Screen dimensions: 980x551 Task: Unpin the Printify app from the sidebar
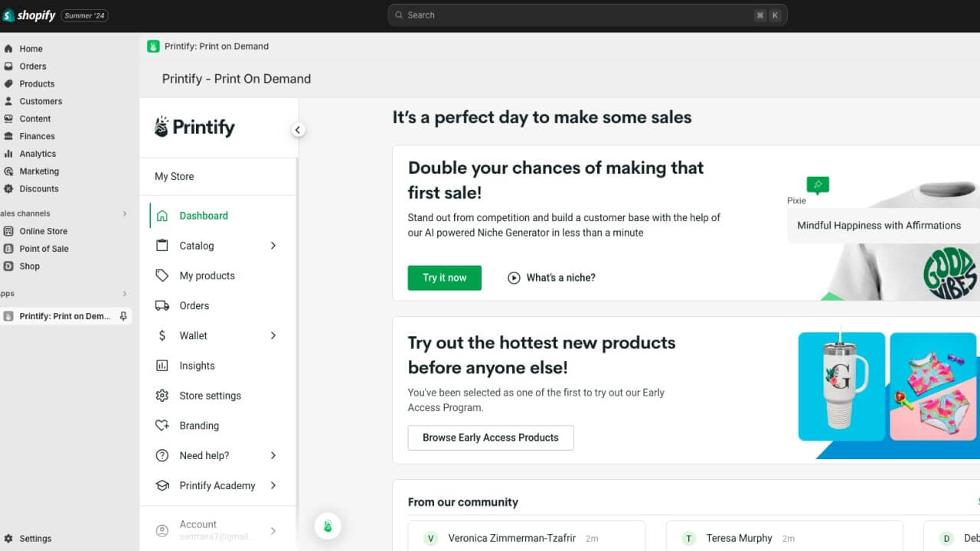124,316
